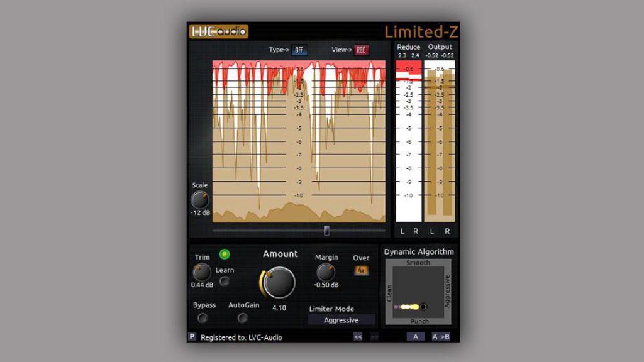This screenshot has height=362, width=644.
Task: Click the Registered to: LVC-Audio text
Action: pos(241,337)
